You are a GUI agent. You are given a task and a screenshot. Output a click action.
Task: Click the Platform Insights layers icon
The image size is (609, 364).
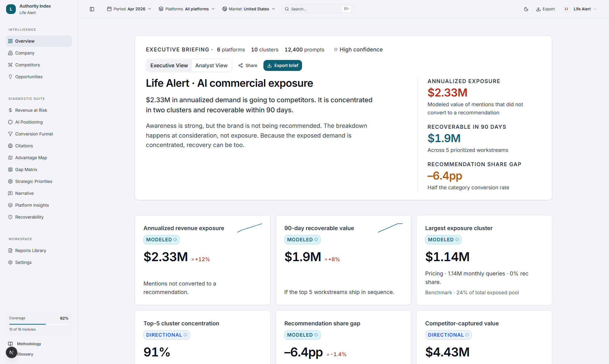tap(10, 205)
